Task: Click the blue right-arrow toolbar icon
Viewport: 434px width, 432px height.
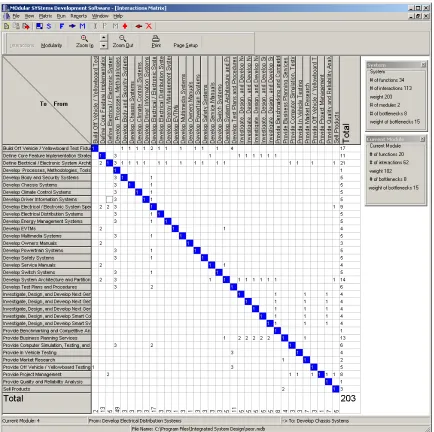Action: click(72, 26)
